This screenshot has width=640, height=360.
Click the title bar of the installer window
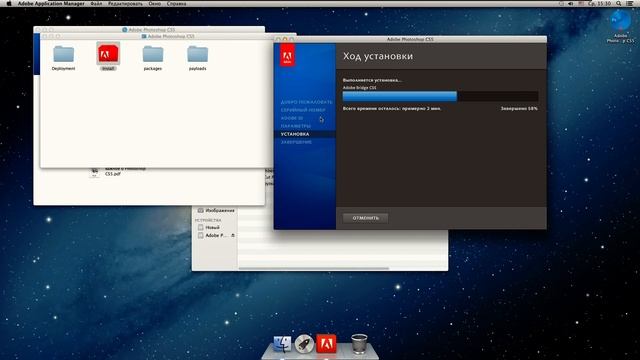pos(410,40)
